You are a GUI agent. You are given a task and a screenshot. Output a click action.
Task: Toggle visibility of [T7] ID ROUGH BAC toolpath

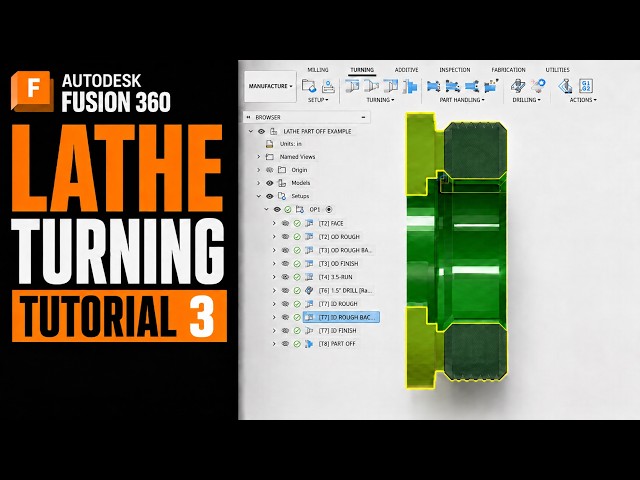(x=285, y=317)
